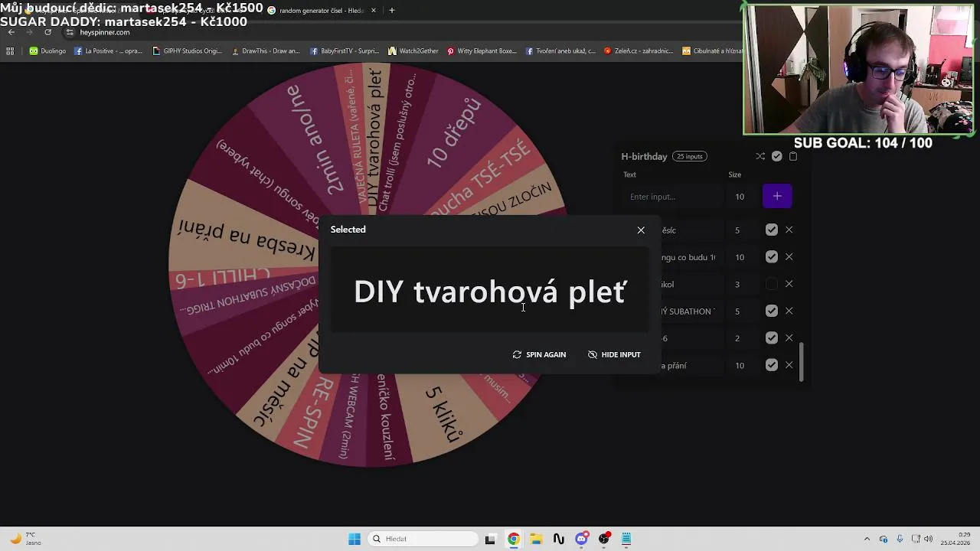This screenshot has width=980, height=551.
Task: Click the inputs list scrollbar
Action: pos(802,361)
